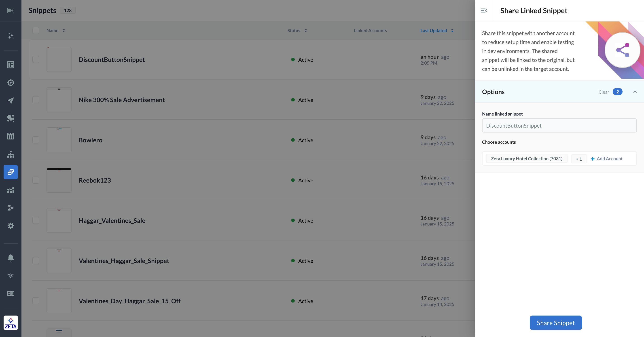Check the Valentines_Day_Haggar_Sale_15_Off row checkbox
Viewport: 644px width, 337px height.
point(36,301)
